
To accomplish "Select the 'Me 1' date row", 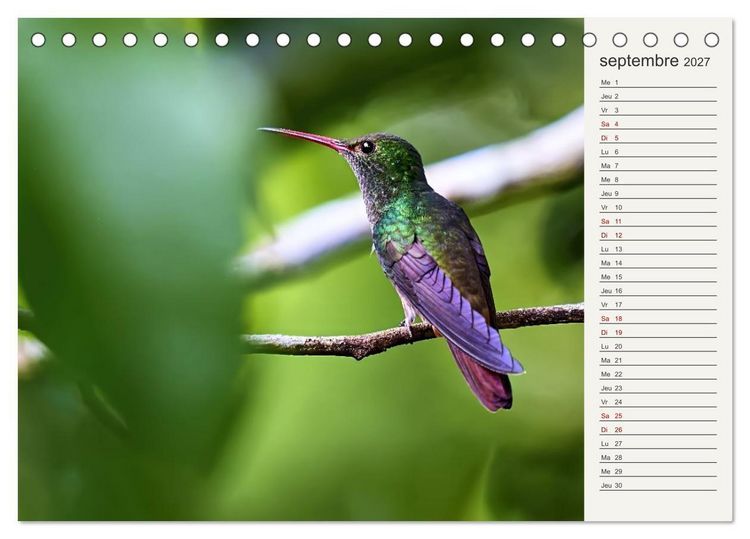I will (658, 83).
